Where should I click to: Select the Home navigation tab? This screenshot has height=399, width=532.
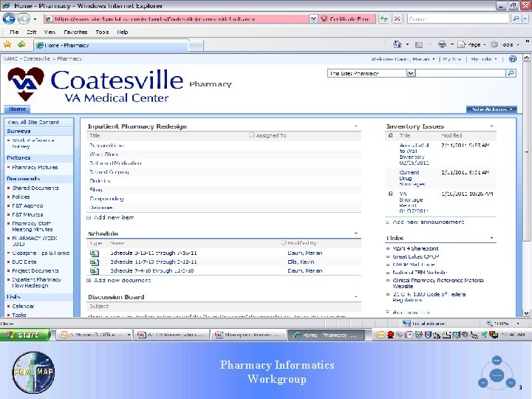[x=17, y=109]
